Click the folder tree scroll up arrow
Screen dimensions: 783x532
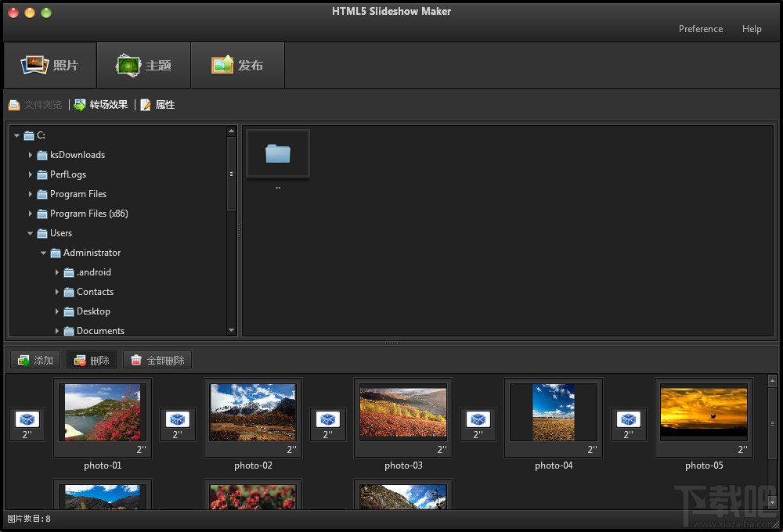231,131
